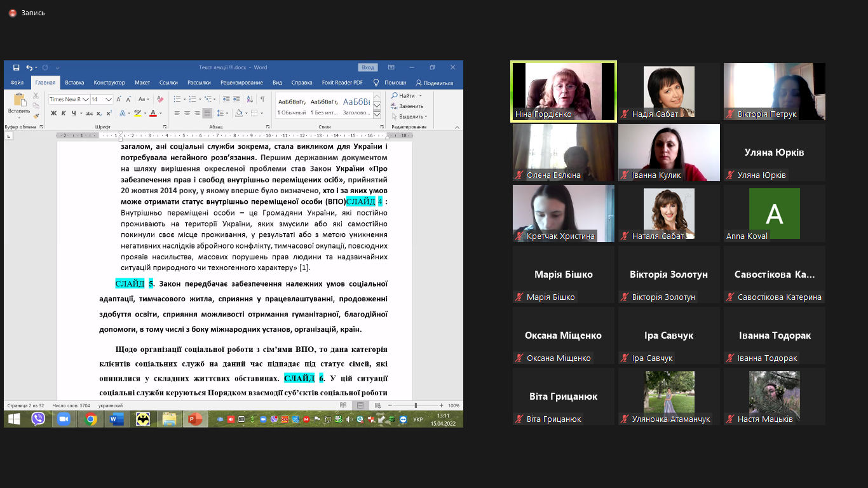Click the Format Painter brush icon
The height and width of the screenshot is (488, 868).
pyautogui.click(x=36, y=116)
